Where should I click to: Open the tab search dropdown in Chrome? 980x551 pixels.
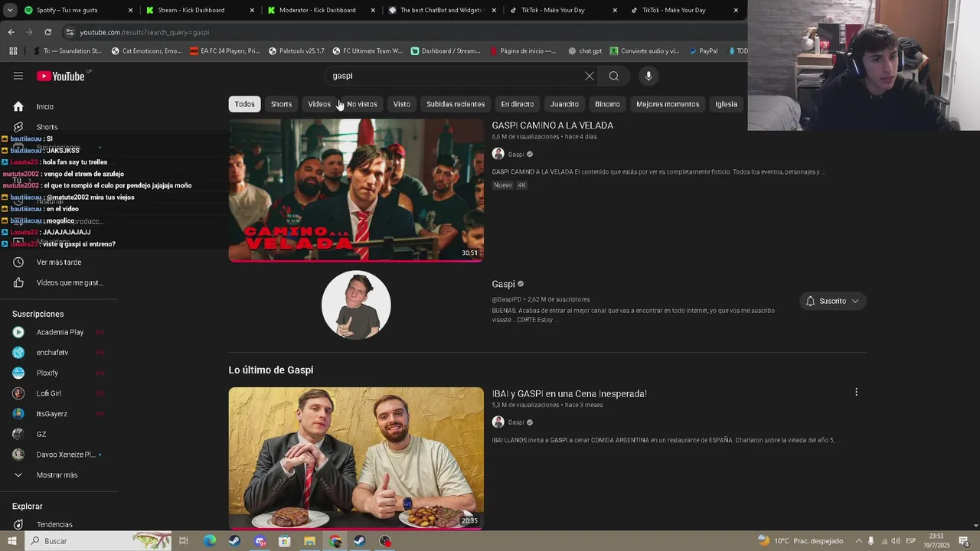10,10
